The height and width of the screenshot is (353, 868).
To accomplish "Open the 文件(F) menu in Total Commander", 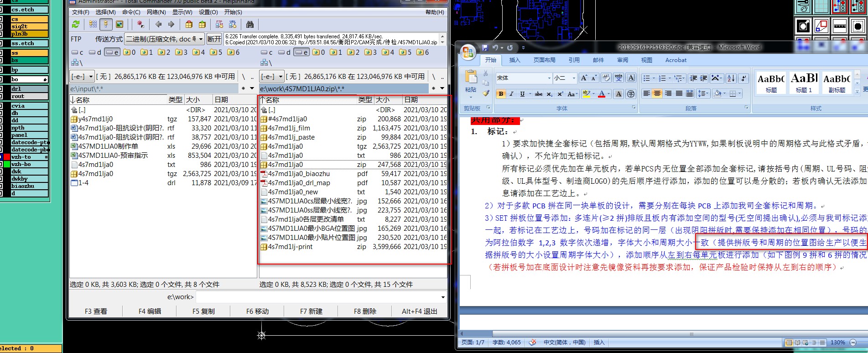I will [x=81, y=12].
